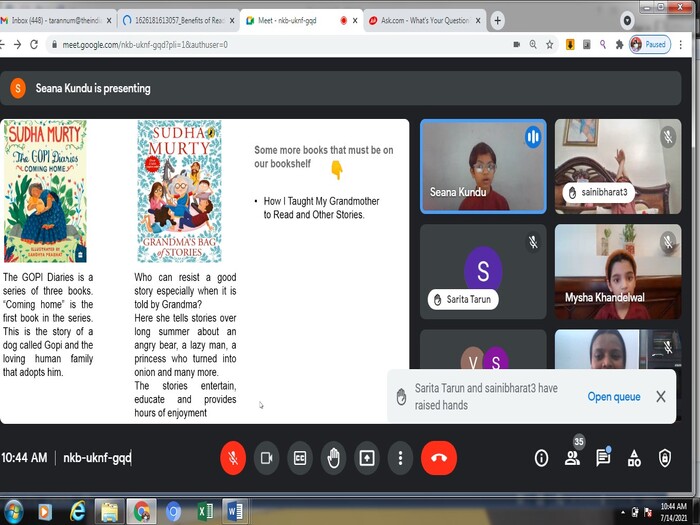The height and width of the screenshot is (525, 700).
Task: Open meeting details info icon
Action: pos(542,458)
